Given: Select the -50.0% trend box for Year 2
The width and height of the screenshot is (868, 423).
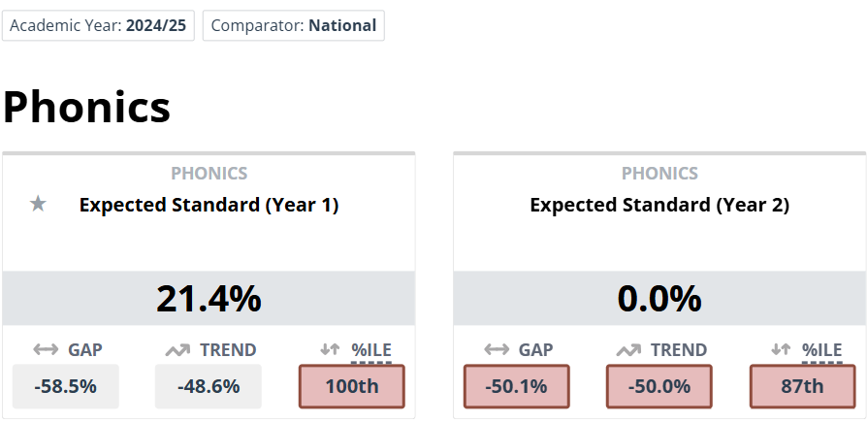Looking at the screenshot, I should point(659,386).
